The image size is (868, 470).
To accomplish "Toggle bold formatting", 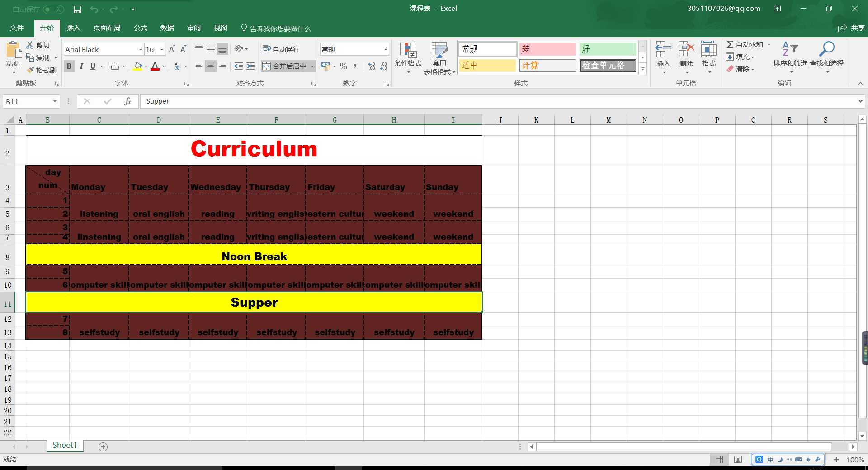I will click(x=69, y=66).
